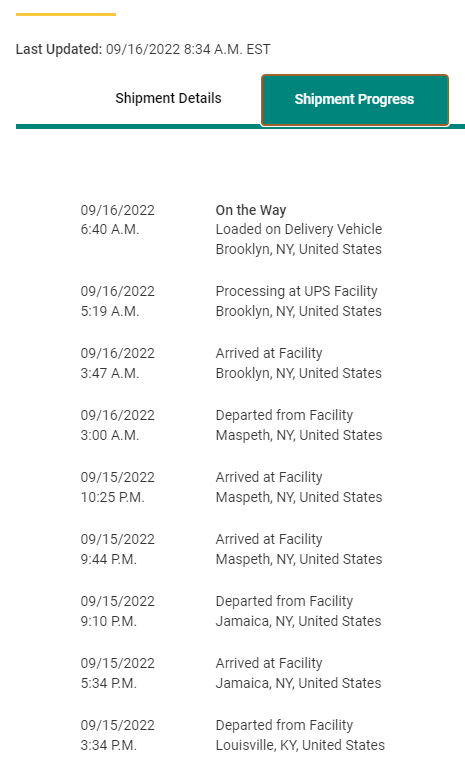Click the Last Updated timestamp text
Image resolution: width=465 pixels, height=764 pixels.
click(x=143, y=49)
